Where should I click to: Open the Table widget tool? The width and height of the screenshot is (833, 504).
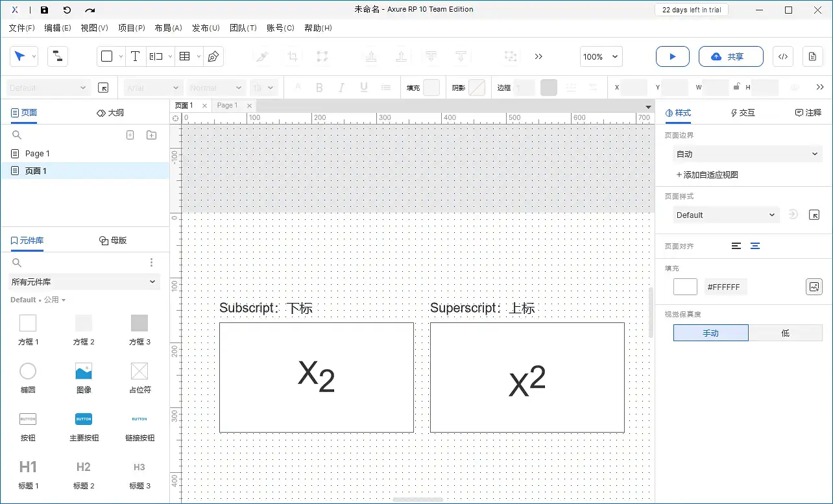(x=185, y=56)
